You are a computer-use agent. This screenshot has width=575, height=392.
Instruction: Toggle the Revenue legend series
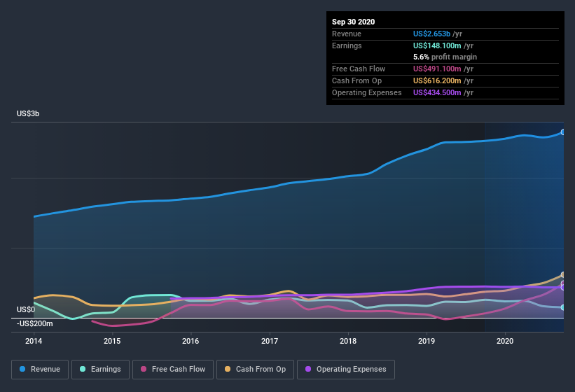coord(40,370)
